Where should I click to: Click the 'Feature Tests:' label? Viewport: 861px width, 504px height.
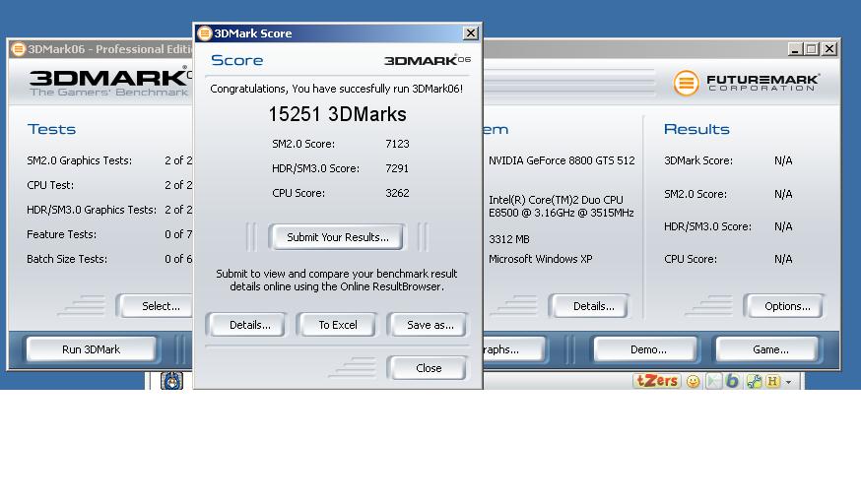[x=61, y=234]
